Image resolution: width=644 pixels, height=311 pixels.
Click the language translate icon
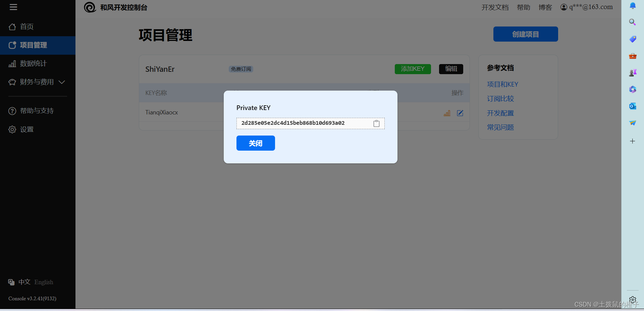[x=11, y=282]
